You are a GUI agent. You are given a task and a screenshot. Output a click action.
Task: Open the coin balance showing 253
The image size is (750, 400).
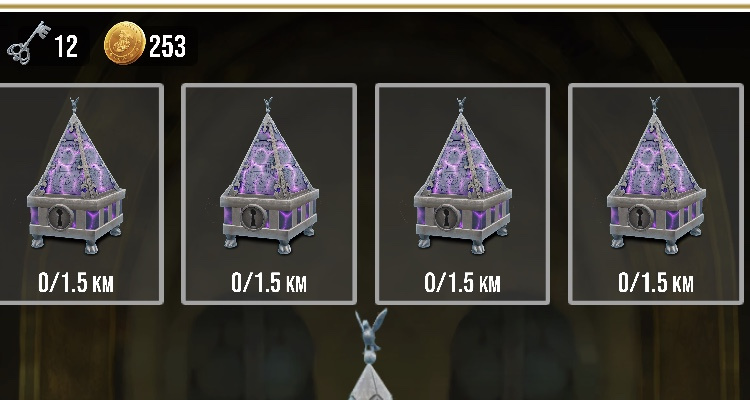pos(167,47)
